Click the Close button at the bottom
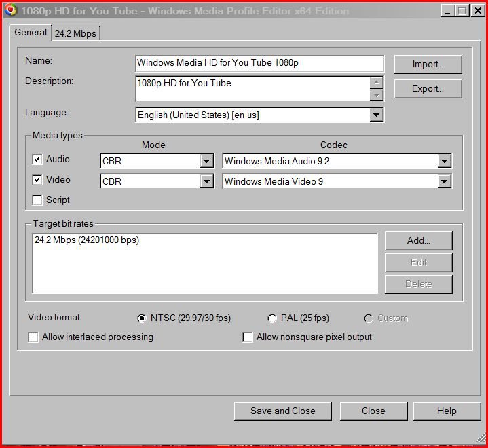The height and width of the screenshot is (448, 488). click(x=373, y=411)
